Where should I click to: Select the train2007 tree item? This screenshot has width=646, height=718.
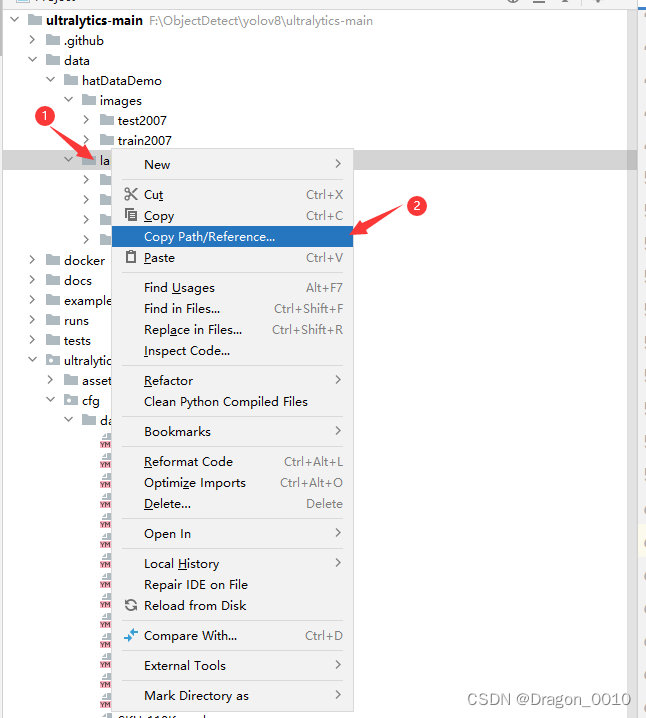[x=144, y=141]
